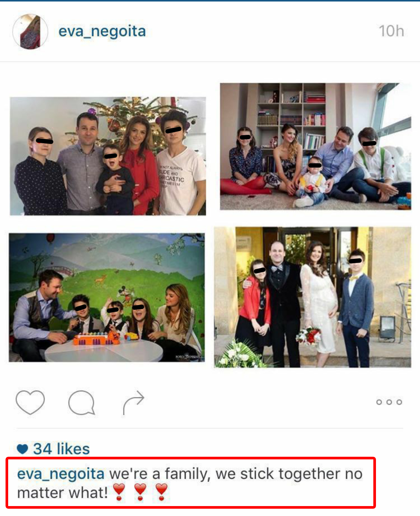
Task: Tap the bookshelf in the top-right photo
Action: 291,117
